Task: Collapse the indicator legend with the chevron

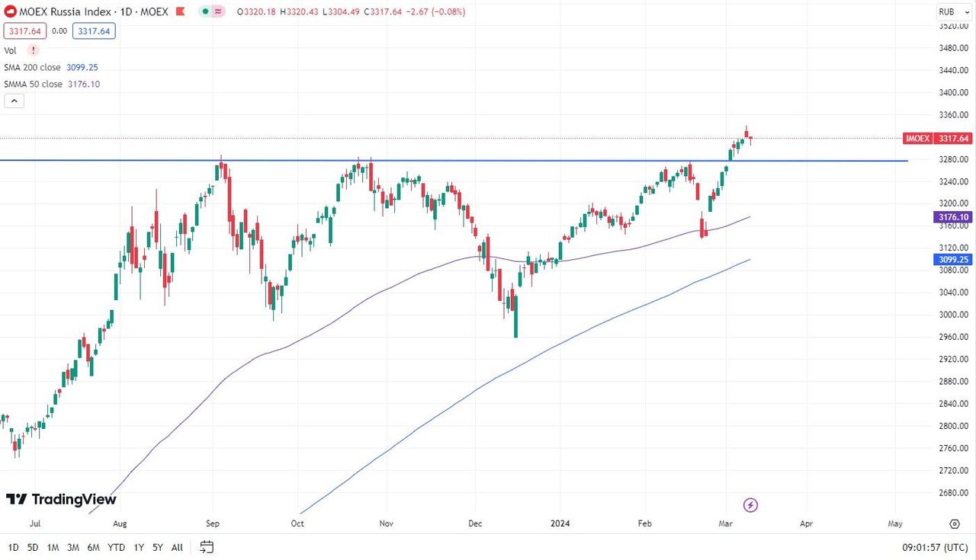Action: [14, 101]
